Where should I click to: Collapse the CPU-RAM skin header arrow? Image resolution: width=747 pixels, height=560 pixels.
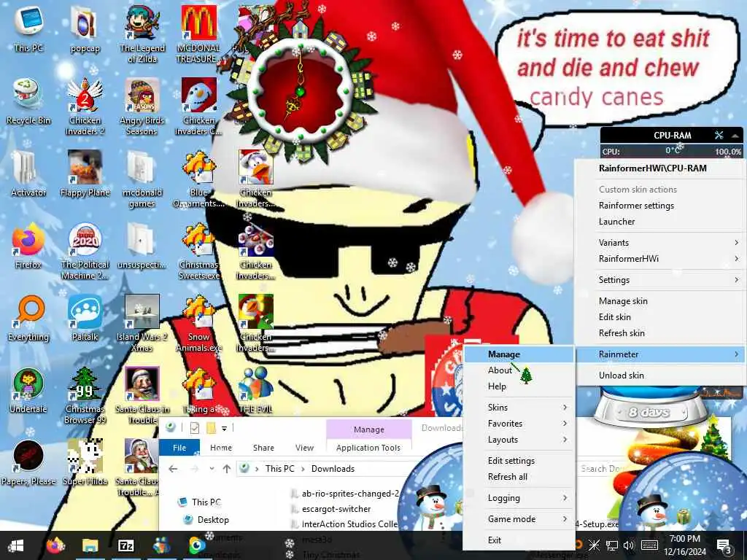tap(735, 136)
